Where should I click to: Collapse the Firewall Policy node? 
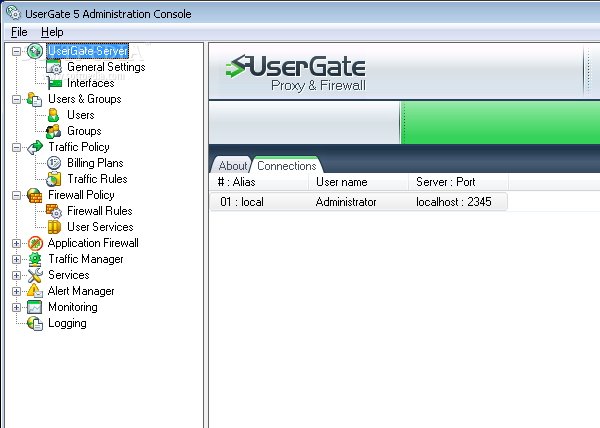[x=16, y=195]
